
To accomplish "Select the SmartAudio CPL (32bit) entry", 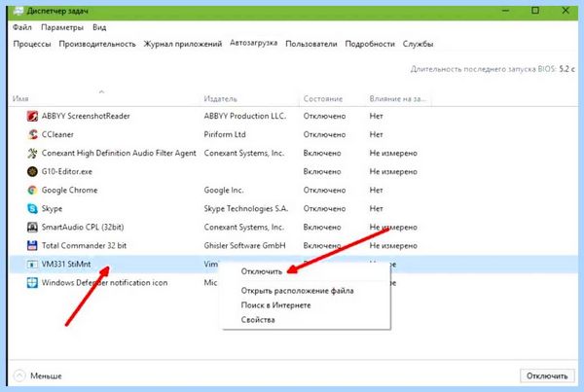I will [x=83, y=227].
